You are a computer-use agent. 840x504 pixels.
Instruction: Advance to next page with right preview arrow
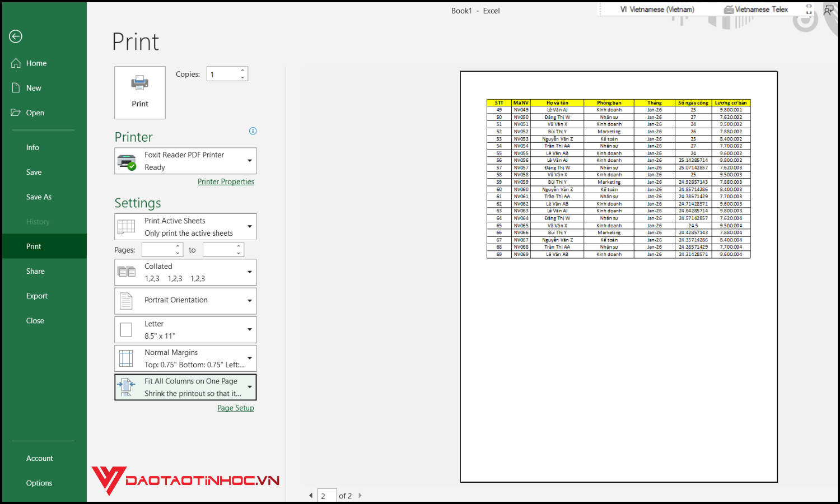click(x=360, y=495)
